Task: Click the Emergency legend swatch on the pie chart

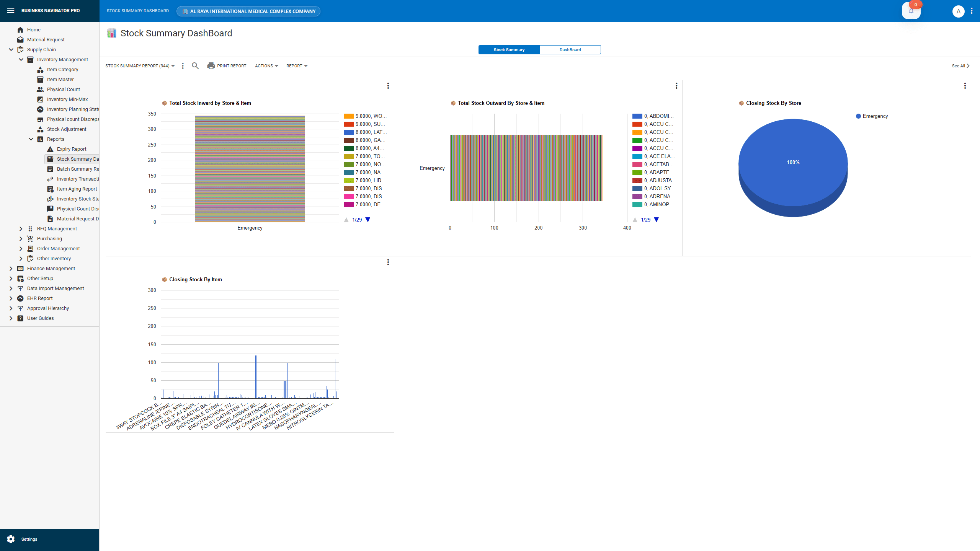Action: coord(857,116)
